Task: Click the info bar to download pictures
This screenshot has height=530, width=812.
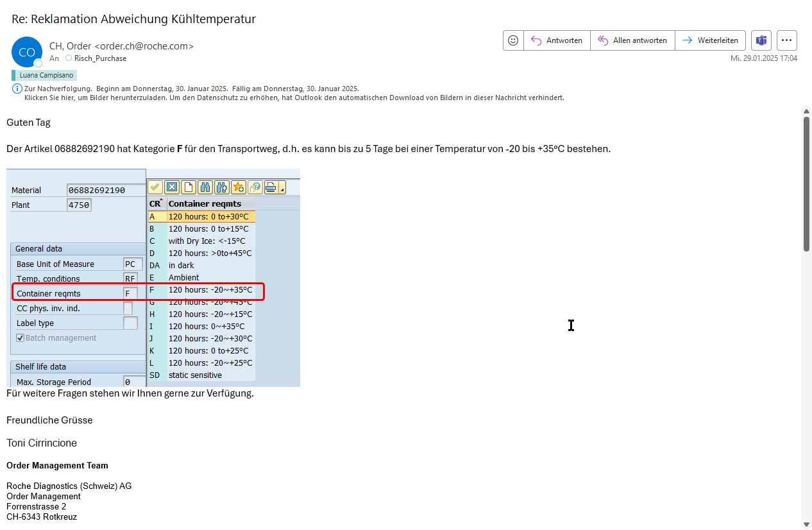Action: [x=294, y=98]
